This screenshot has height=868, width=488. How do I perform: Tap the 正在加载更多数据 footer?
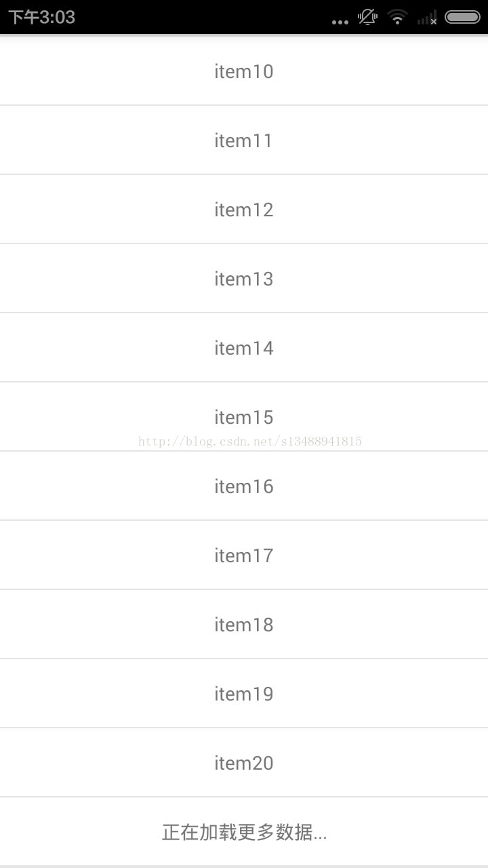(x=244, y=831)
